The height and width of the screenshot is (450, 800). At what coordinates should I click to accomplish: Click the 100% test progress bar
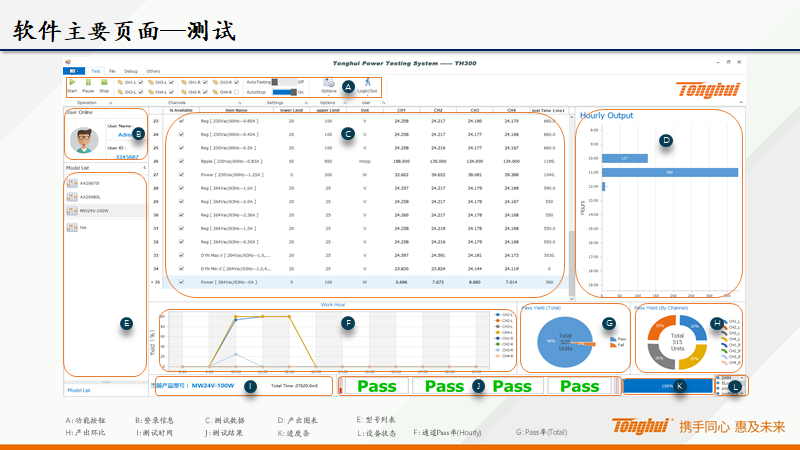pos(667,386)
